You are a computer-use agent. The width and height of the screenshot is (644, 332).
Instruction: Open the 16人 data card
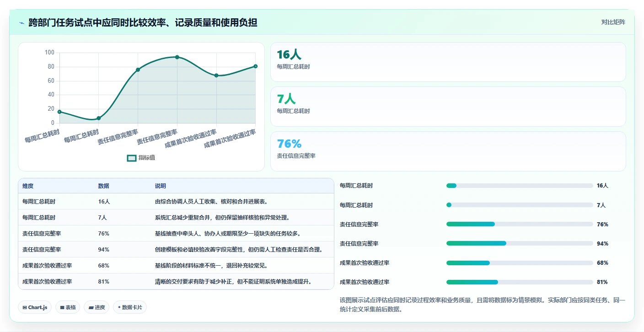[448, 62]
